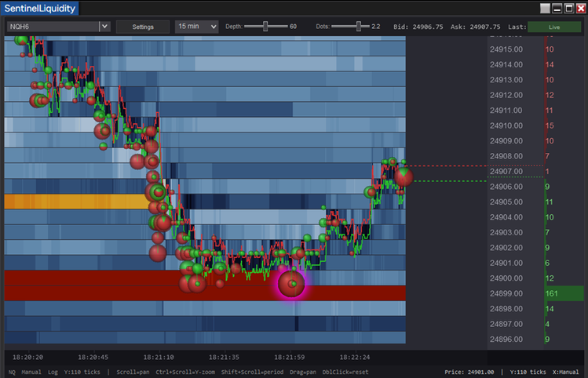Select price level 24898.00 in ladder

(x=506, y=309)
